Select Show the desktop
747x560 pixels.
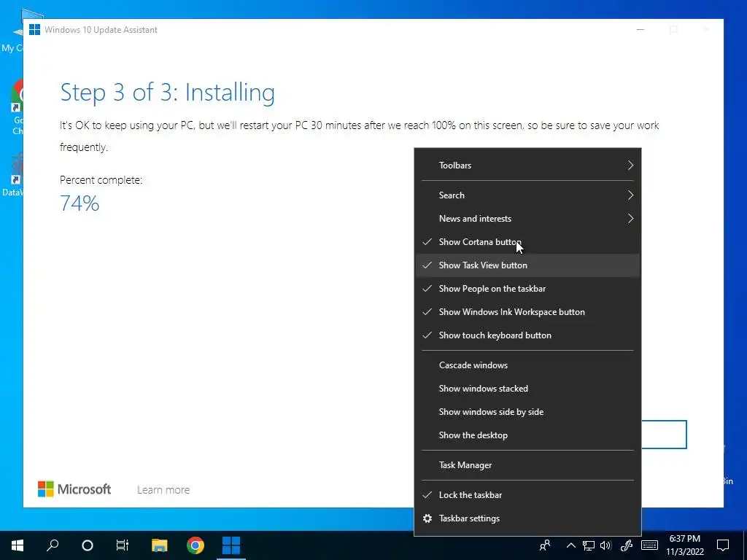point(527,435)
